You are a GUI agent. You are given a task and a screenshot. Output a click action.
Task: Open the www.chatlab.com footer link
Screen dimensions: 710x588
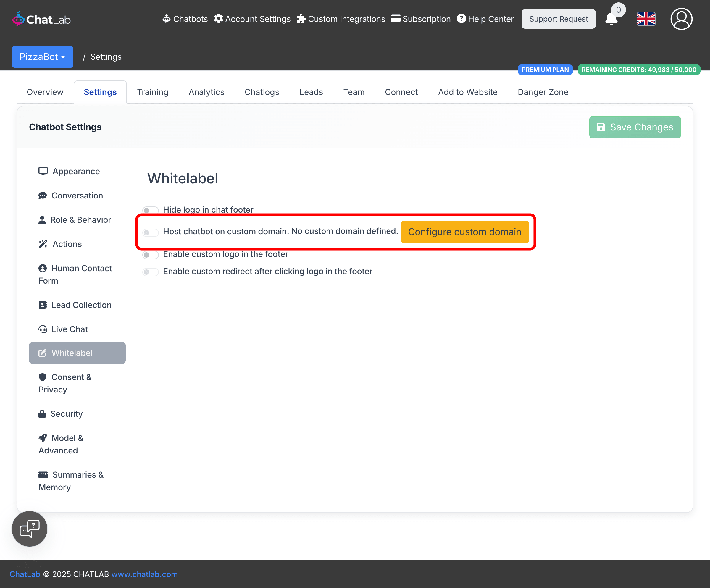tap(144, 574)
